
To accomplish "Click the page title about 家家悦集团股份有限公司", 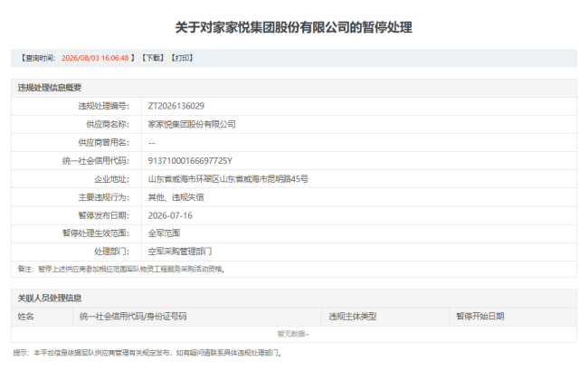I will coord(294,27).
